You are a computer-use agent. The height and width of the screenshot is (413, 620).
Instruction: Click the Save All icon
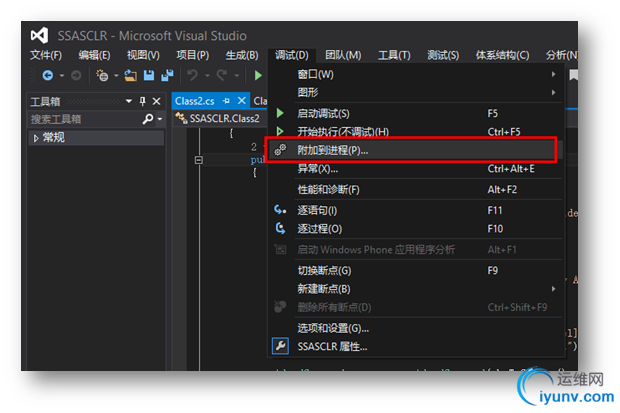(167, 75)
